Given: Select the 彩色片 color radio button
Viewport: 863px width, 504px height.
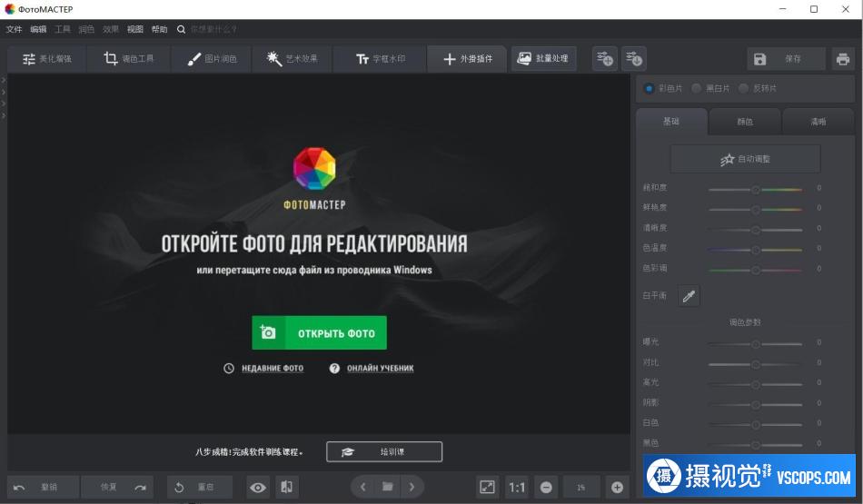Looking at the screenshot, I should (649, 88).
